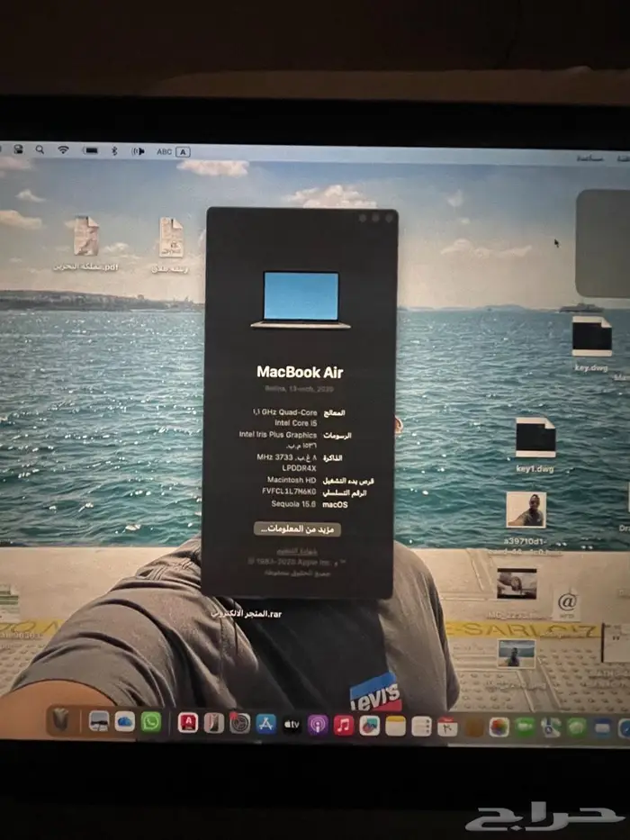Open AutoCAD from the dock
The image size is (630, 840).
pos(187,722)
